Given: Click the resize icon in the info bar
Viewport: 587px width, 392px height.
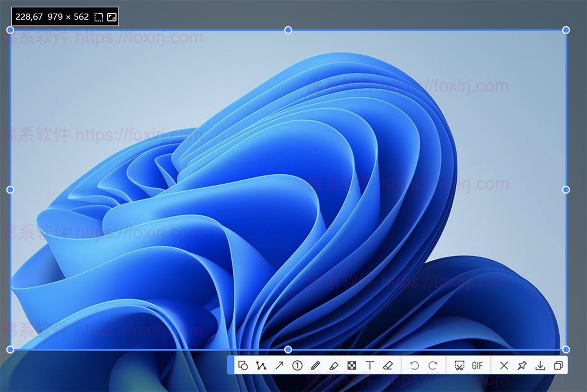Looking at the screenshot, I should point(112,17).
